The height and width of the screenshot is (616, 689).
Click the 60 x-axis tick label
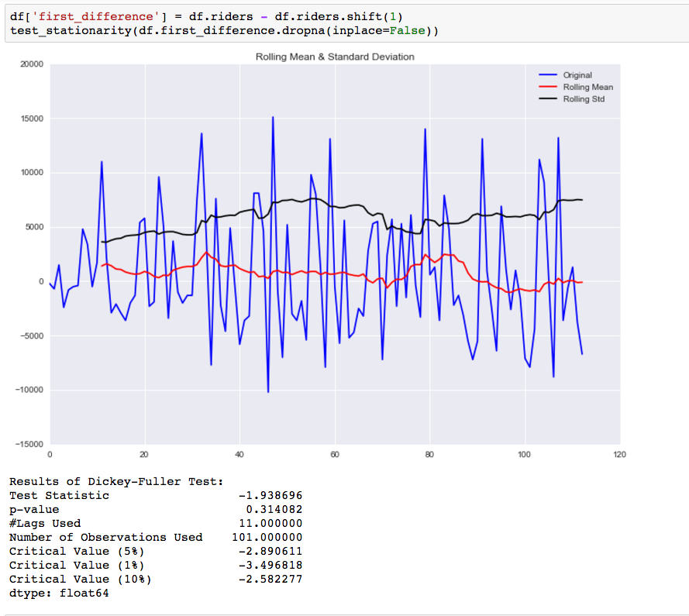pyautogui.click(x=335, y=454)
